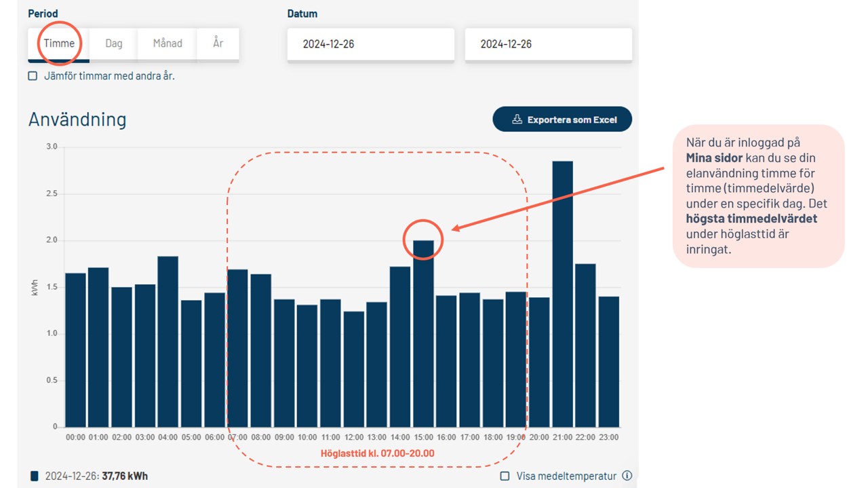Click the download icon in export button

[x=517, y=119]
